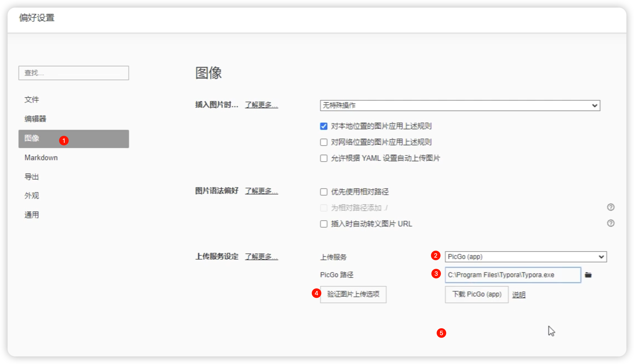Select Markdown in the sidebar
634x364 pixels.
click(x=41, y=158)
